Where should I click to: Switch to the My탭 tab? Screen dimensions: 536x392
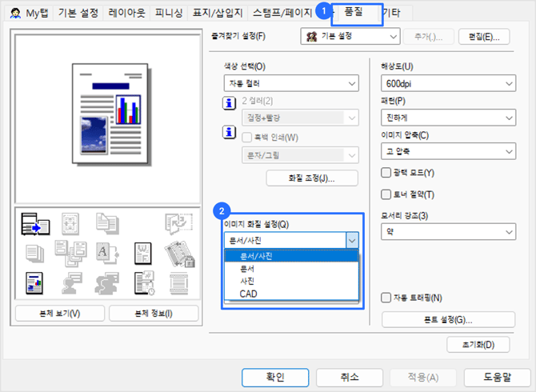[30, 14]
